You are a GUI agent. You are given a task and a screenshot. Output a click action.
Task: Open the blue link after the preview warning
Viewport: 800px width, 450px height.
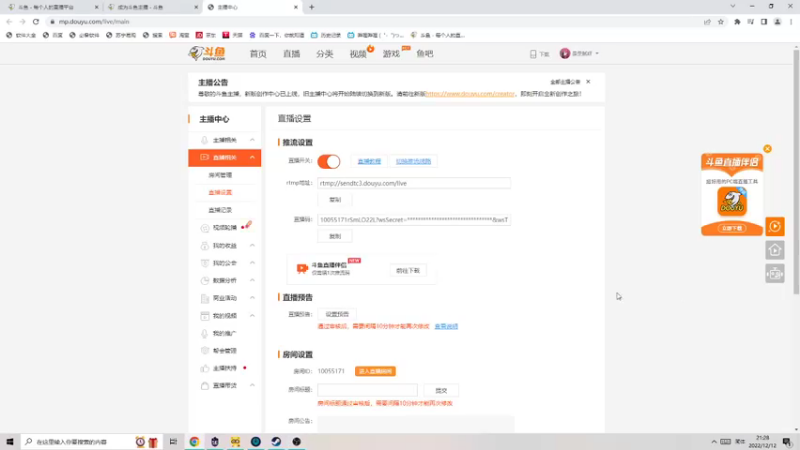tap(446, 327)
